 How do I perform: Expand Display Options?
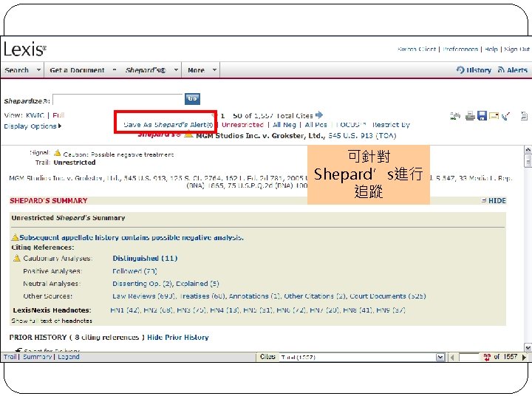pos(33,126)
